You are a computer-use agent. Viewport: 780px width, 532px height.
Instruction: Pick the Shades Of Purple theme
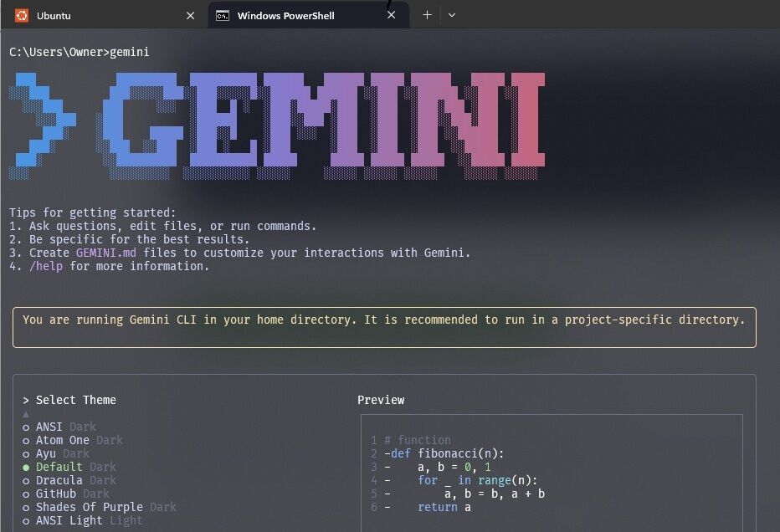(x=105, y=507)
